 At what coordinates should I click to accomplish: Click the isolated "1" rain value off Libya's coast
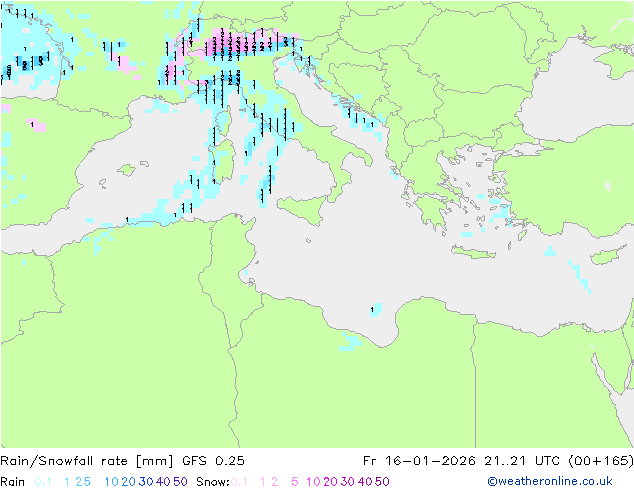372,310
